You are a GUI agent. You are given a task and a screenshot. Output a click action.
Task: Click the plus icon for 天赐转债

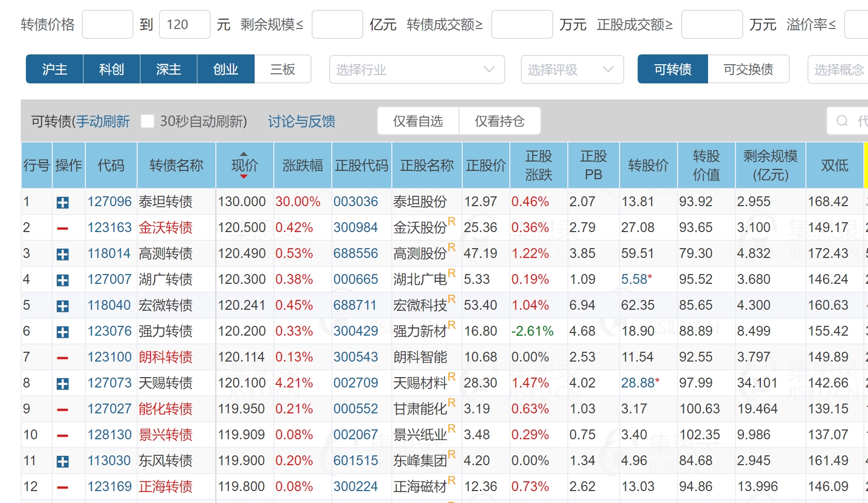tap(63, 384)
